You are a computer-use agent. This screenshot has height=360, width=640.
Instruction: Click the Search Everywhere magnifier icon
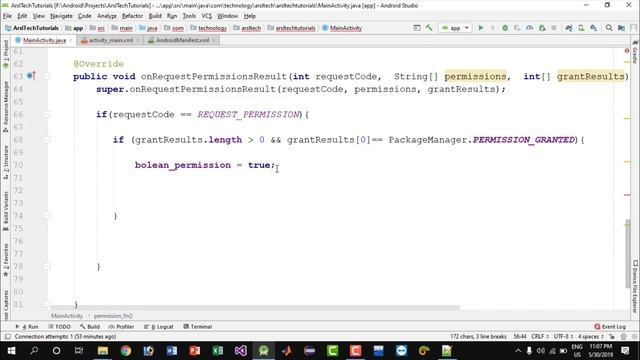609,28
